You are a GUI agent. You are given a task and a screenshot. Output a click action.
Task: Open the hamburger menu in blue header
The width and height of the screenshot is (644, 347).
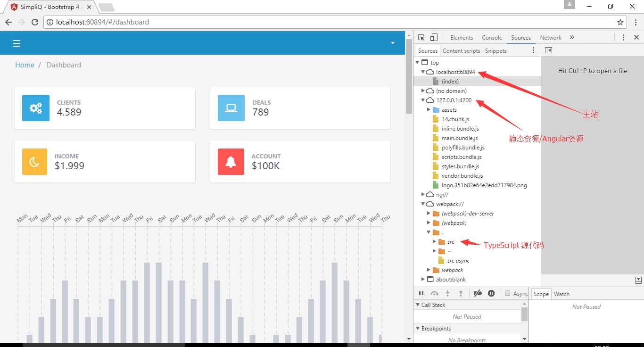pos(17,43)
